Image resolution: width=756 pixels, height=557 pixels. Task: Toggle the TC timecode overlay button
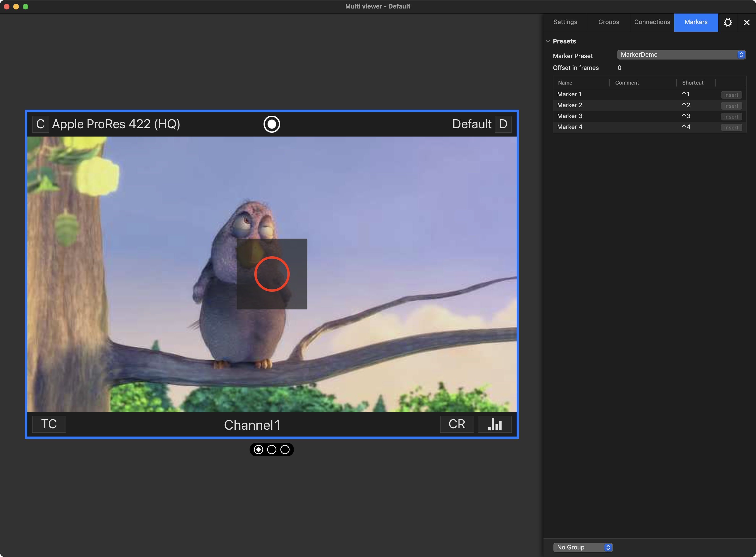49,424
